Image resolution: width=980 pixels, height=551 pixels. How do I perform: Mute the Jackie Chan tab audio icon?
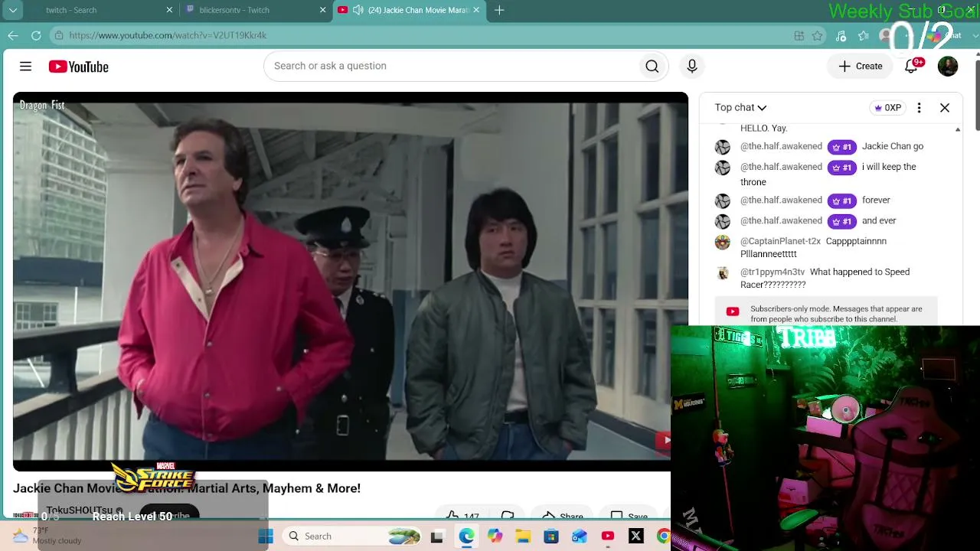pyautogui.click(x=358, y=10)
